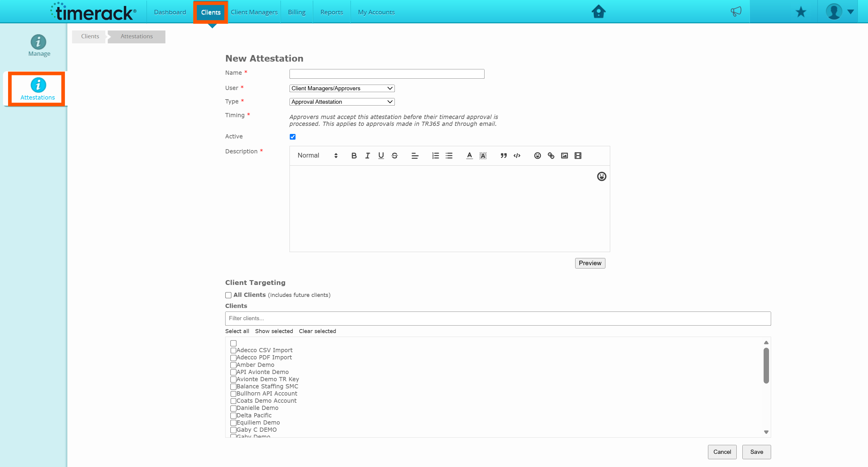Open the user profile avatar menu
Viewport: 868px width, 467px height.
pos(834,12)
